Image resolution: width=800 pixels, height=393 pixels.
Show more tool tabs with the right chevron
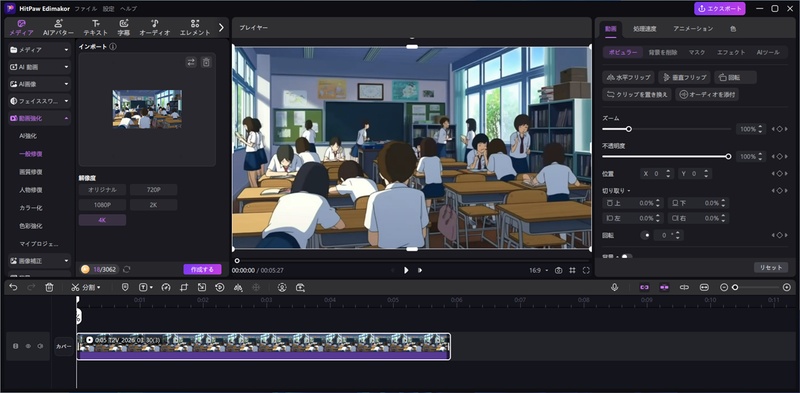click(x=221, y=28)
